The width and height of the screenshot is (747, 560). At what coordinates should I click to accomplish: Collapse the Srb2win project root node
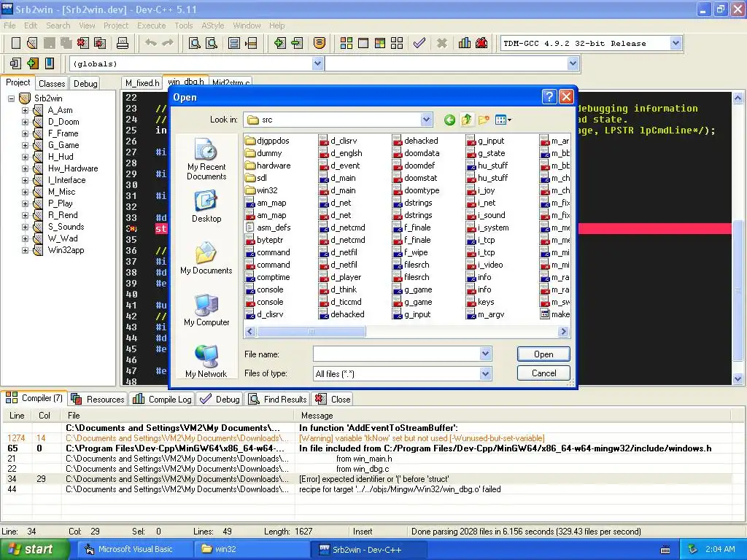click(11, 98)
